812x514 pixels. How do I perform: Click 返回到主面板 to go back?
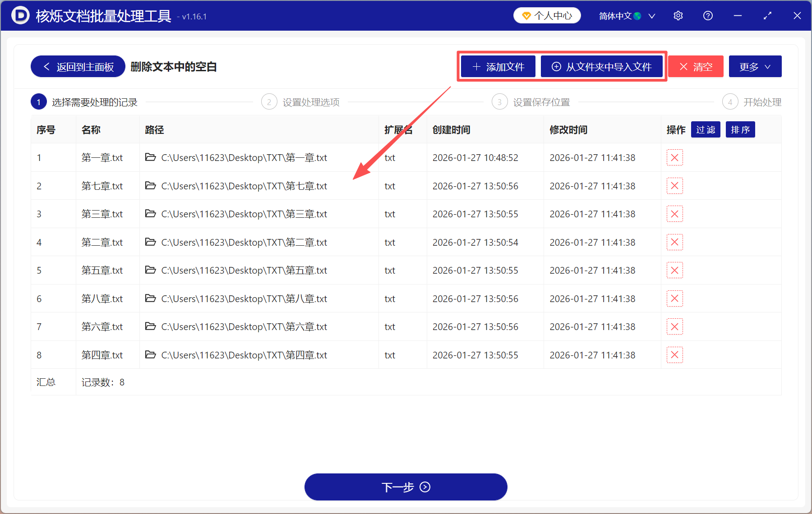[x=77, y=66]
